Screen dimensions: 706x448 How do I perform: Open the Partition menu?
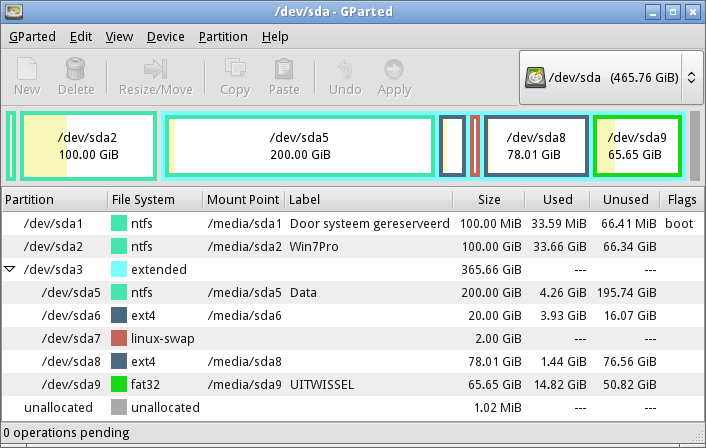point(222,36)
